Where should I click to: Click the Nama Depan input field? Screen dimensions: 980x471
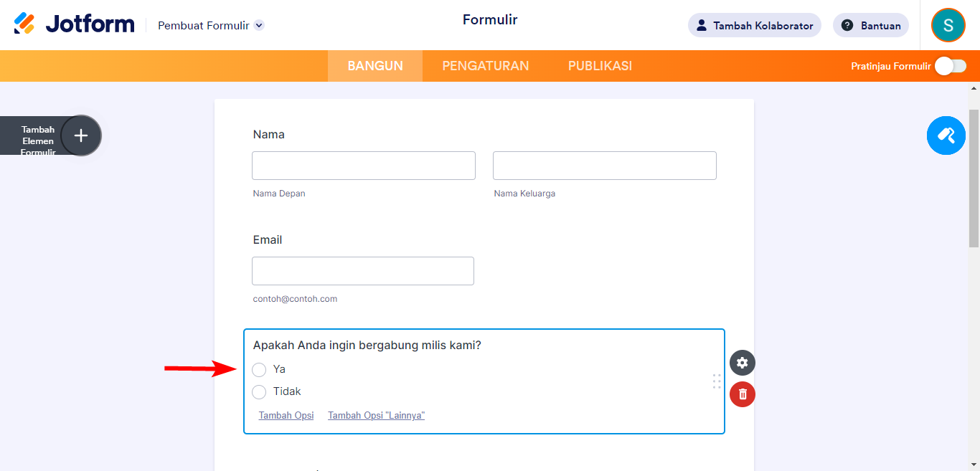tap(363, 166)
